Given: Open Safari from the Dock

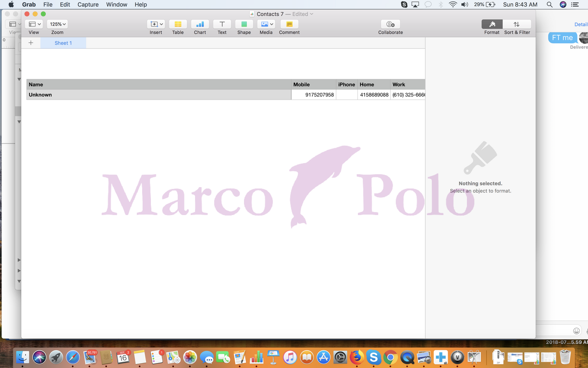Looking at the screenshot, I should pyautogui.click(x=73, y=357).
